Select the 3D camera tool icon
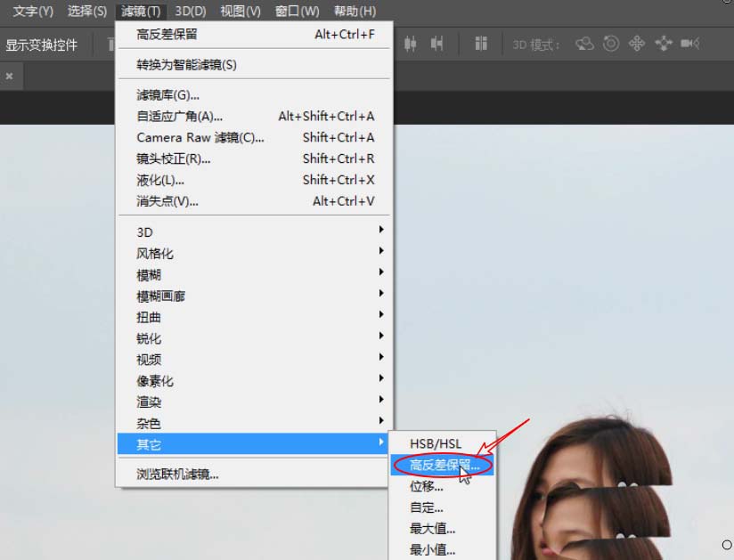 pos(689,43)
